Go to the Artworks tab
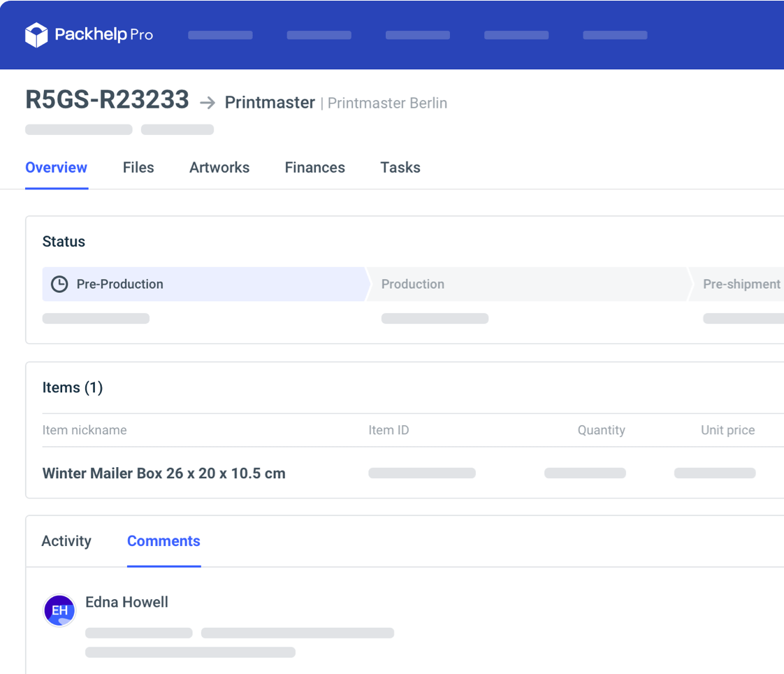 [x=219, y=168]
